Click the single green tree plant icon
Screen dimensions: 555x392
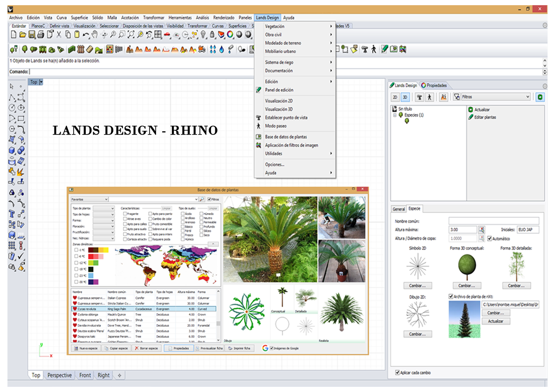click(25, 49)
